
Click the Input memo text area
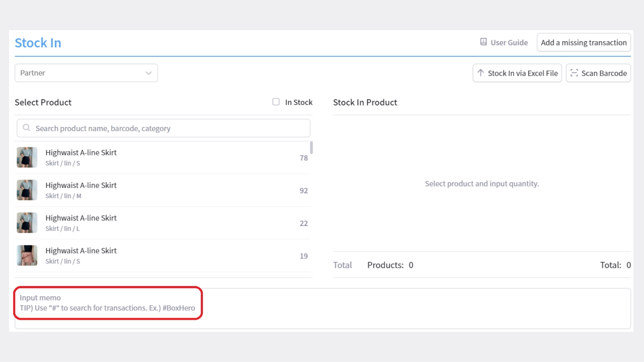(323, 309)
